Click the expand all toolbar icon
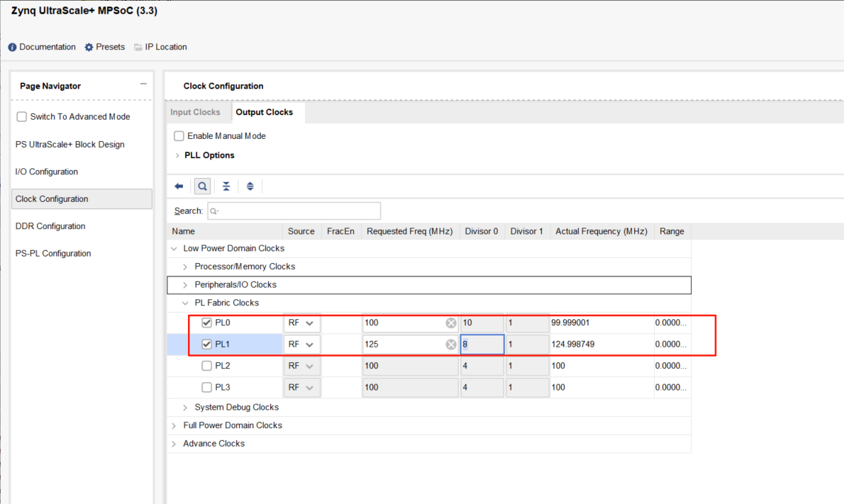844x504 pixels. click(x=250, y=186)
